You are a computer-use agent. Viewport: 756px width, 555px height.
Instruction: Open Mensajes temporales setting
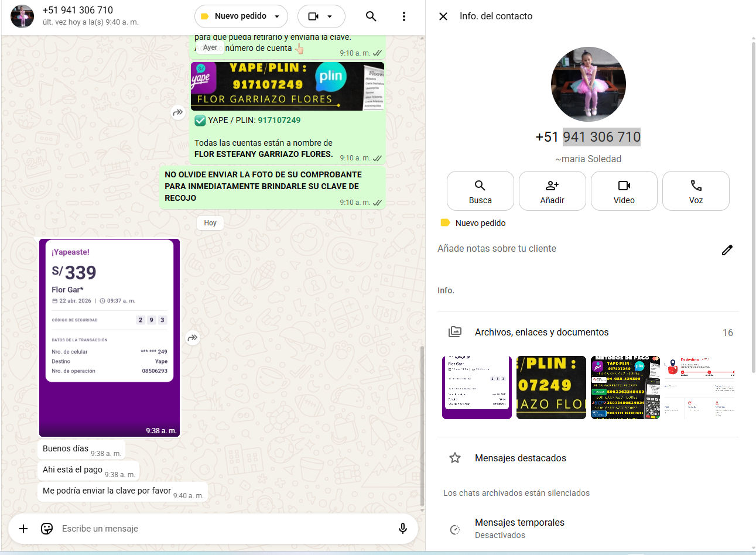coord(519,528)
